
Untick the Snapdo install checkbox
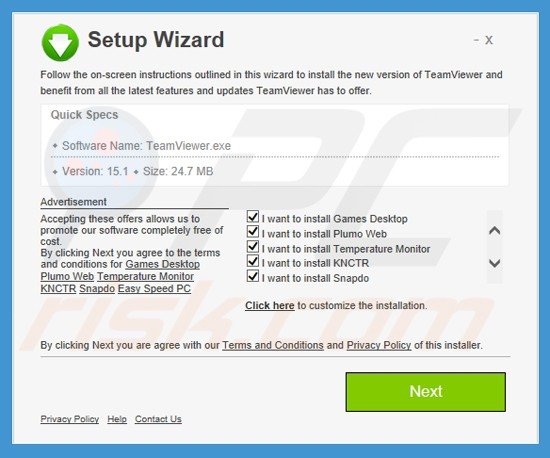click(x=253, y=277)
